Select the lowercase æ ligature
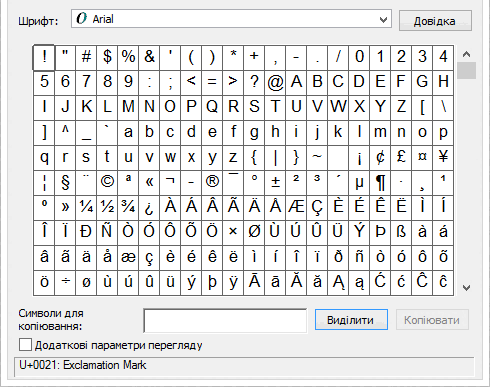Image resolution: width=490 pixels, height=387 pixels. (x=128, y=257)
